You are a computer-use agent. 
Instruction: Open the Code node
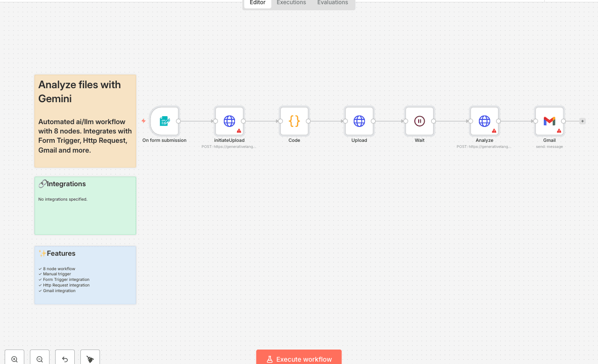(294, 121)
